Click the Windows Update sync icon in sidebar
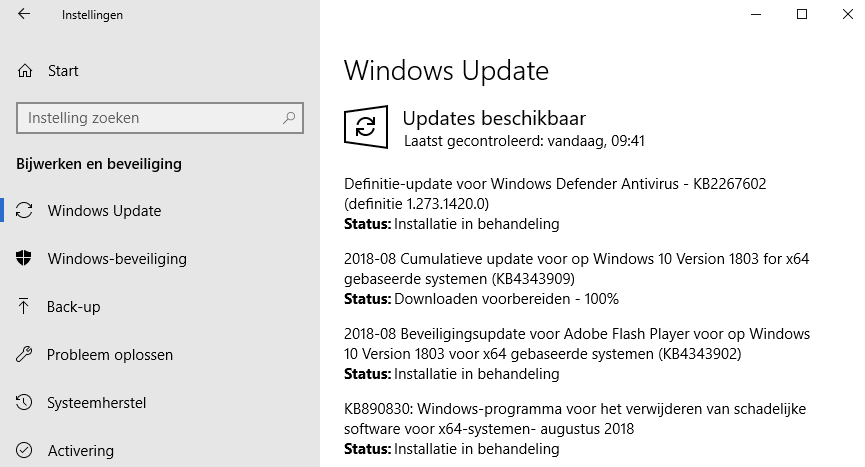Screen dimensions: 865x467 coord(25,211)
